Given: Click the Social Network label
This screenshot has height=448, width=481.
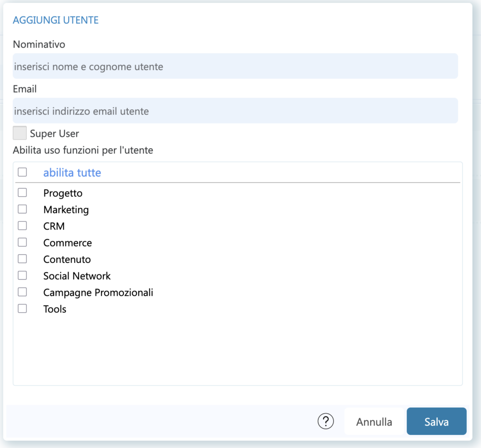Looking at the screenshot, I should (x=77, y=276).
